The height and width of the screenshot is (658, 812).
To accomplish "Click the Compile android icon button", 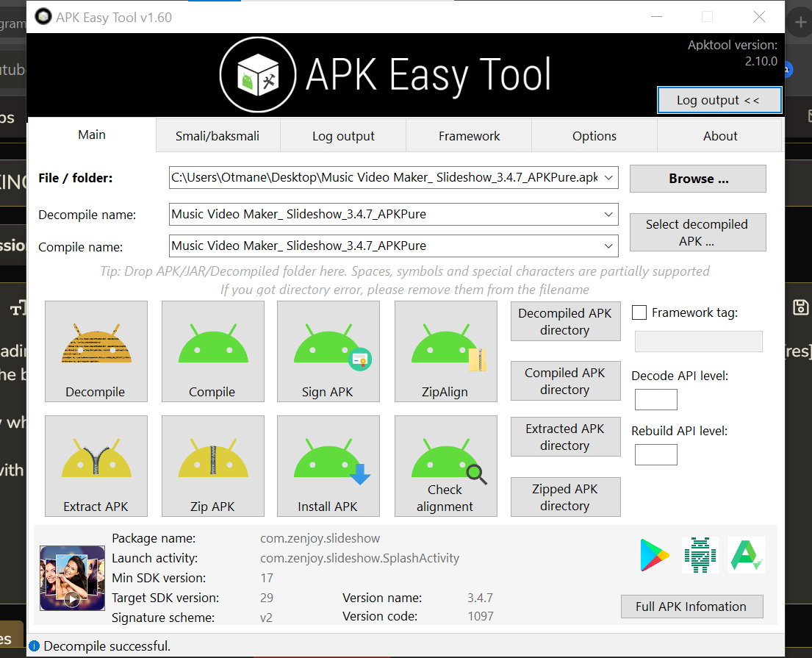I will pyautogui.click(x=213, y=351).
